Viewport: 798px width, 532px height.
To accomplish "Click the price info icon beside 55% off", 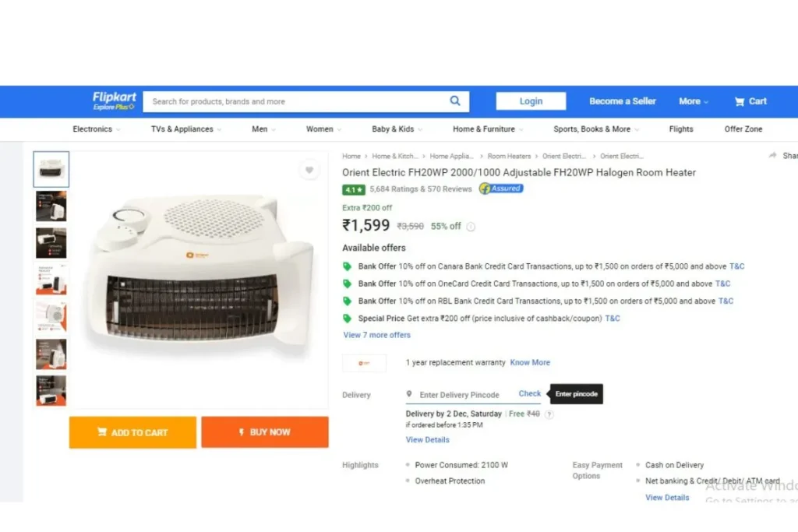I will tap(471, 227).
